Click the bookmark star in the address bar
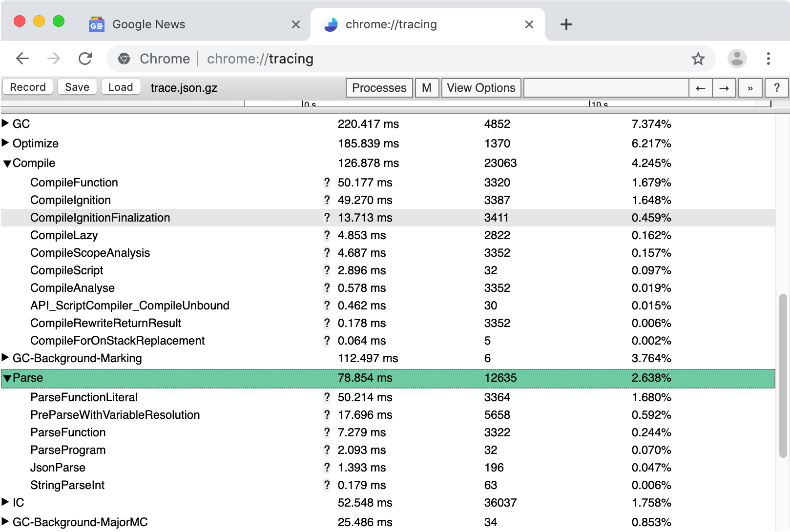The image size is (790, 532). [x=698, y=59]
